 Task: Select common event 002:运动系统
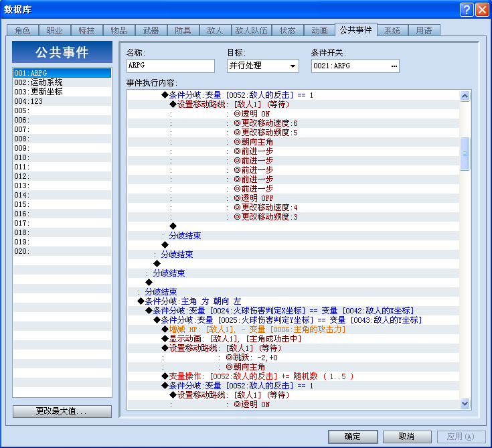[62, 82]
